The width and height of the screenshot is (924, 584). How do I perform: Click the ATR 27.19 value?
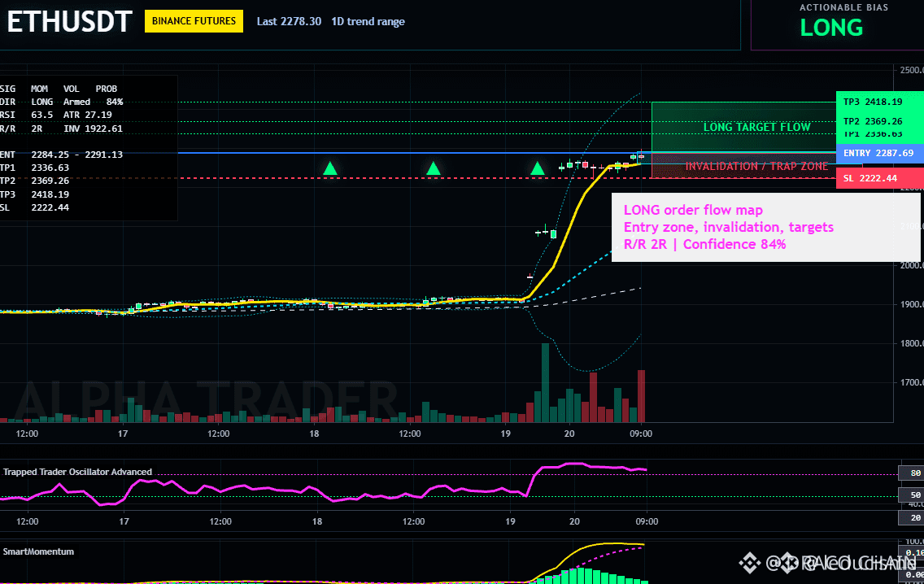[87, 115]
